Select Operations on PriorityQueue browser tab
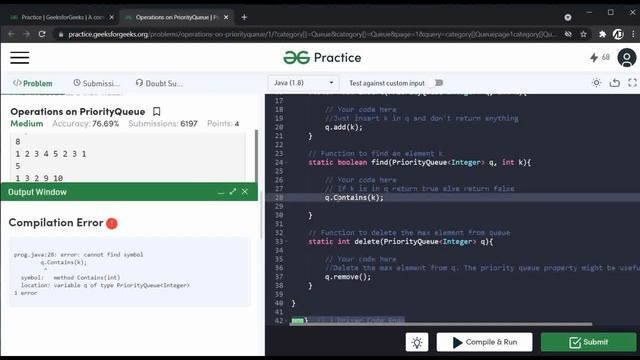The width and height of the screenshot is (640, 360). tap(177, 17)
